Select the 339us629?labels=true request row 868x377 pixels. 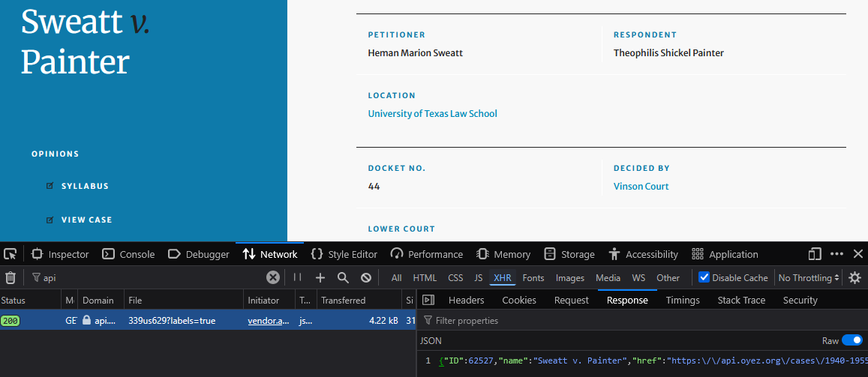208,320
